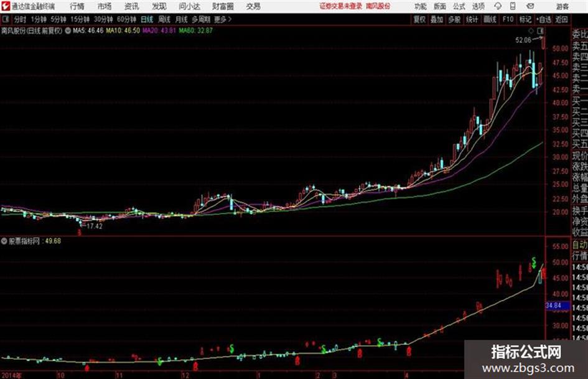The height and width of the screenshot is (379, 588).
Task: Click the MA60: 32.87 indicator value
Action: click(196, 30)
